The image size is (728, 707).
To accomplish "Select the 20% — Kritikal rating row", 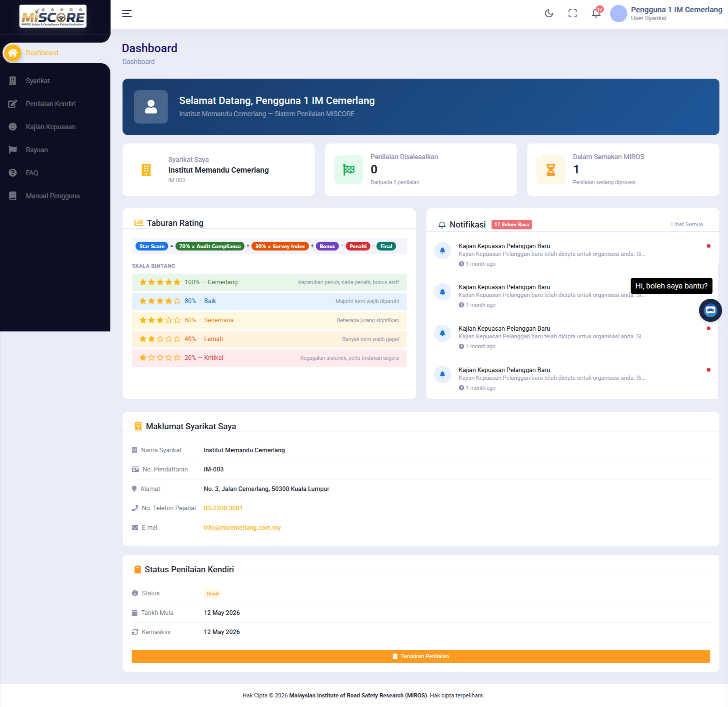I will pos(269,358).
